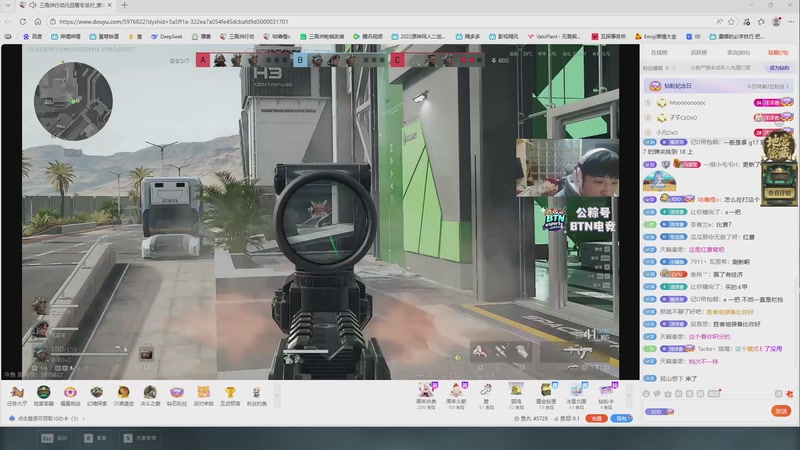The height and width of the screenshot is (450, 800).
Task: Open the 粉丝钓鱼 activity icon
Action: click(257, 396)
